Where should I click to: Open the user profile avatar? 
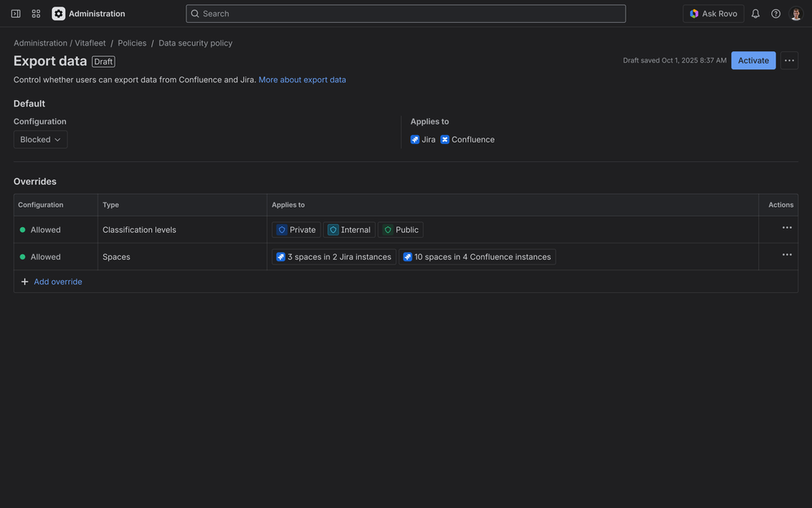point(796,14)
